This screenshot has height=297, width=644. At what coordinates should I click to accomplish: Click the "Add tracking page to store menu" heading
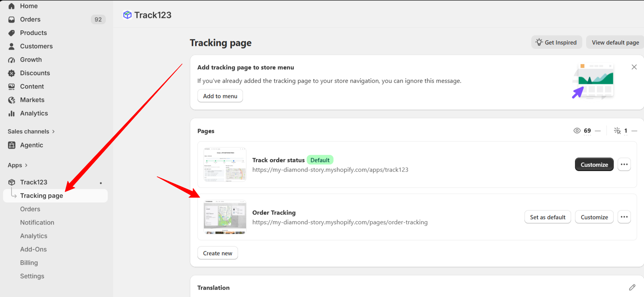[246, 67]
